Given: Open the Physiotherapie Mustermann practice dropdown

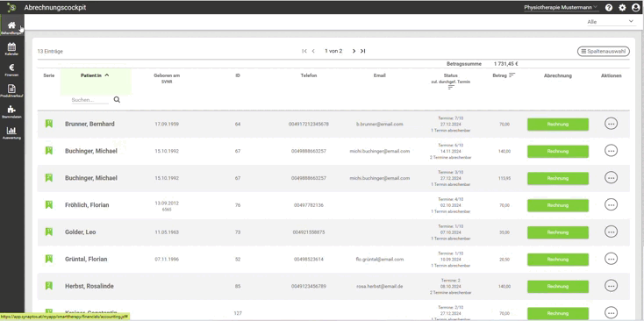Looking at the screenshot, I should coord(561,7).
